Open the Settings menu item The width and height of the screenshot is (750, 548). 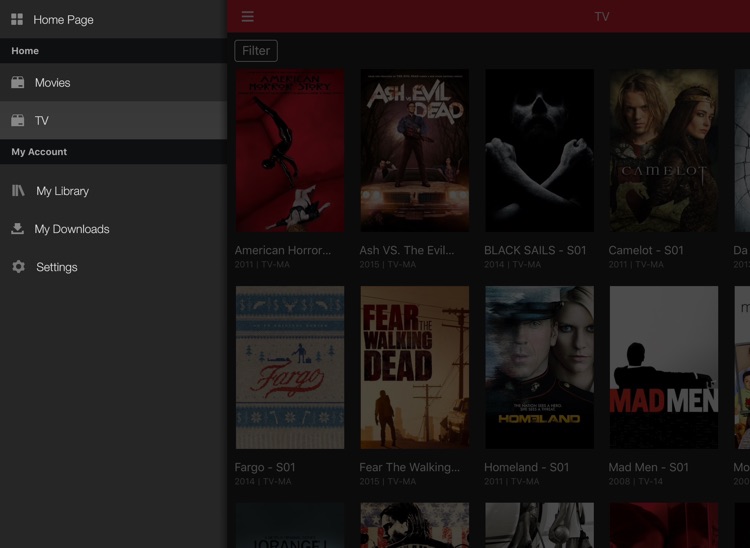point(113,266)
